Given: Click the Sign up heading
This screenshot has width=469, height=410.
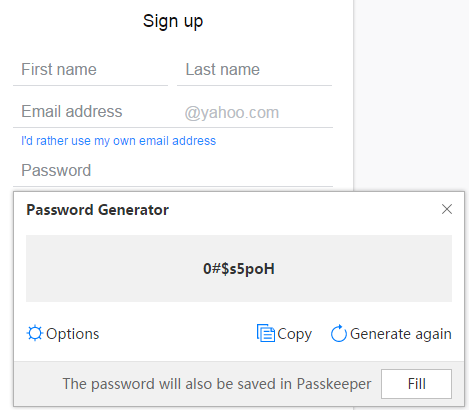Looking at the screenshot, I should click(173, 22).
